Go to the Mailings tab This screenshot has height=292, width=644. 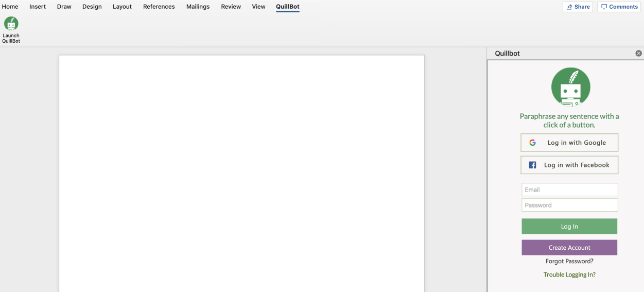pos(198,7)
